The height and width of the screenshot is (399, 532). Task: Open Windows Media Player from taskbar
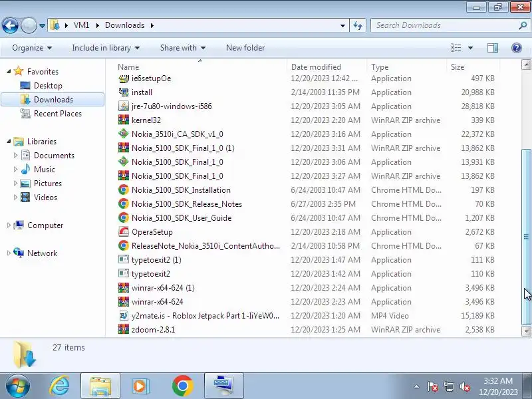[x=140, y=386]
